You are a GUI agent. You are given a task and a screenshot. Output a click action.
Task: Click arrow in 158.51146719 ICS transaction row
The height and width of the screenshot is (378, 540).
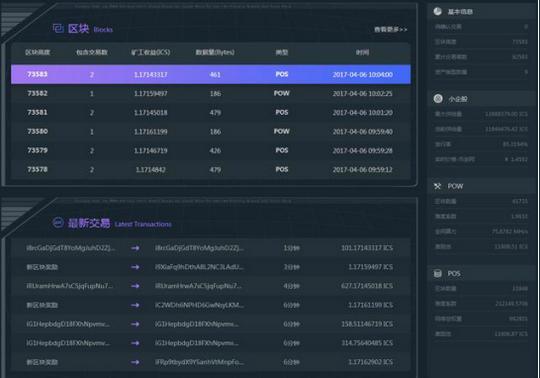click(x=135, y=324)
